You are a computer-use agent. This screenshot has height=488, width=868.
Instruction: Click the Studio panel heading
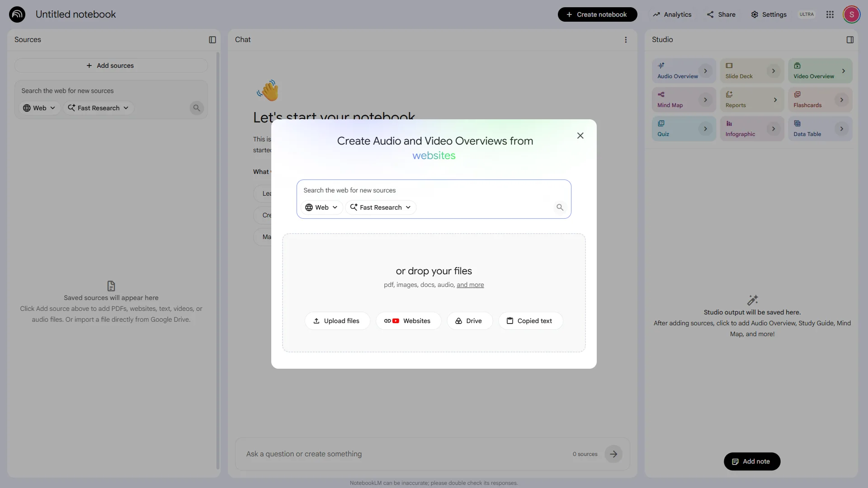tap(662, 40)
